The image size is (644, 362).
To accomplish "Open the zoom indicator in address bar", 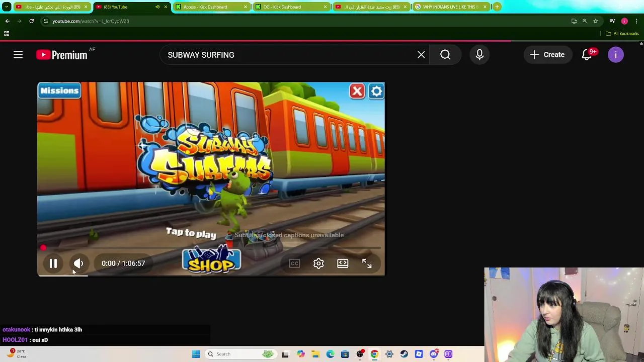I will pyautogui.click(x=585, y=21).
